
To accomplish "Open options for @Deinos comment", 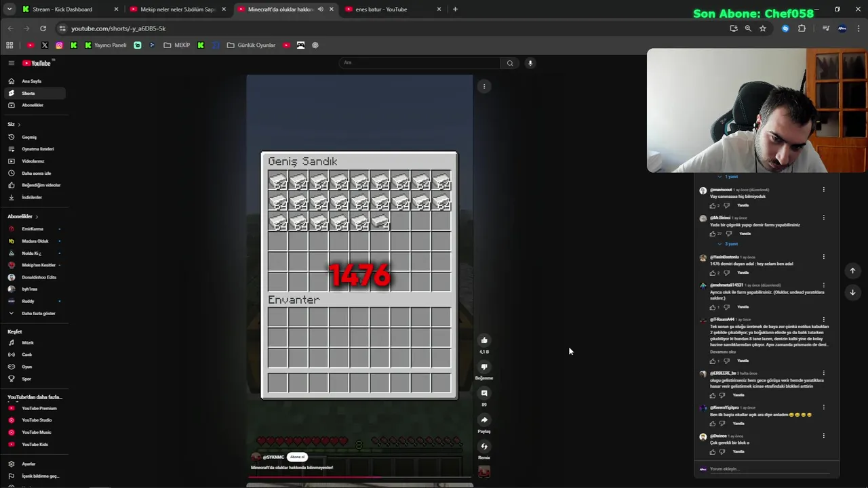I will 824,436.
